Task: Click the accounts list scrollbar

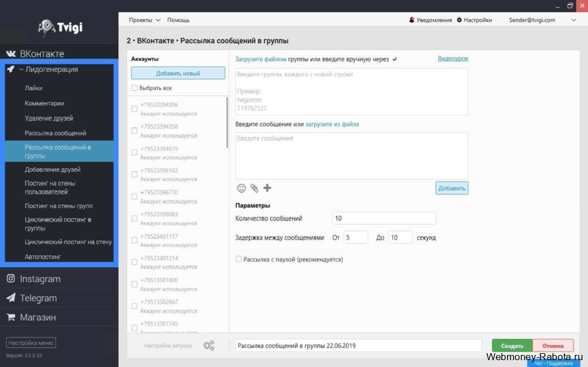Action: click(x=227, y=122)
